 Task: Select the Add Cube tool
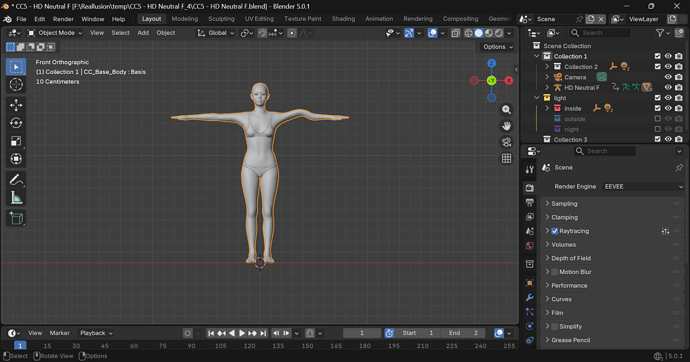pos(16,219)
